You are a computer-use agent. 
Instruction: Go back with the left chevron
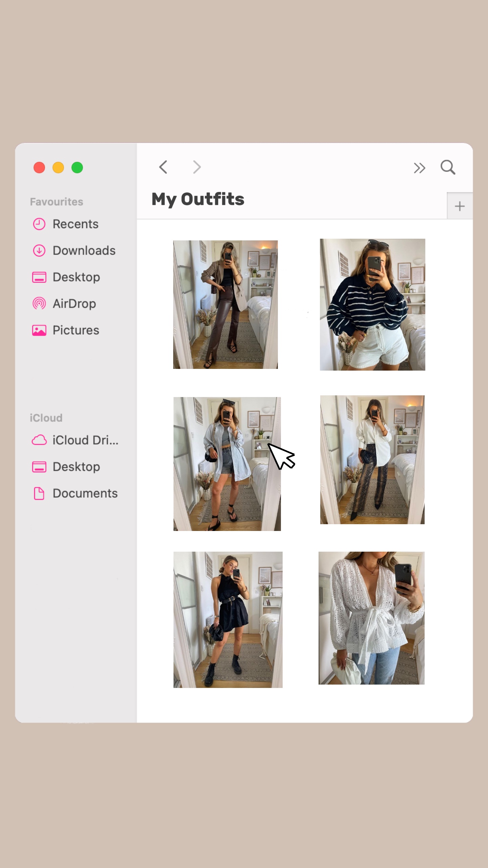(x=163, y=167)
